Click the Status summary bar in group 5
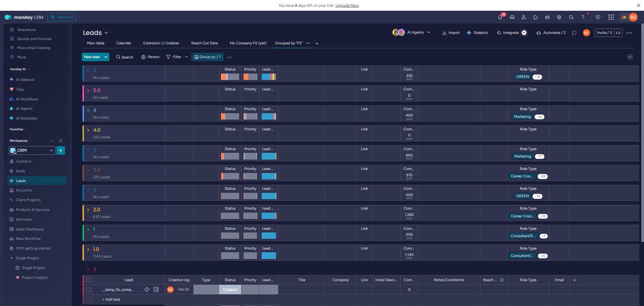644x306 pixels. (230, 77)
